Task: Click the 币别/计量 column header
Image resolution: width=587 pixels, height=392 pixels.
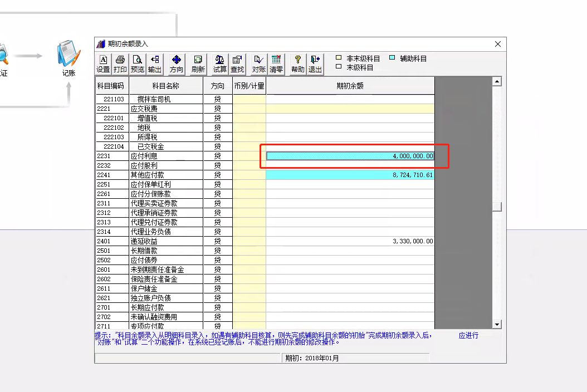Action: pyautogui.click(x=249, y=86)
